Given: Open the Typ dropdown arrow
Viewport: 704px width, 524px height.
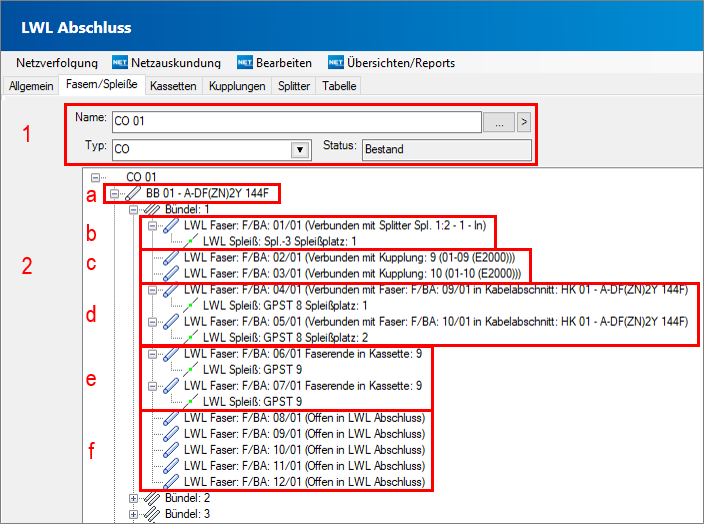Looking at the screenshot, I should [x=298, y=150].
